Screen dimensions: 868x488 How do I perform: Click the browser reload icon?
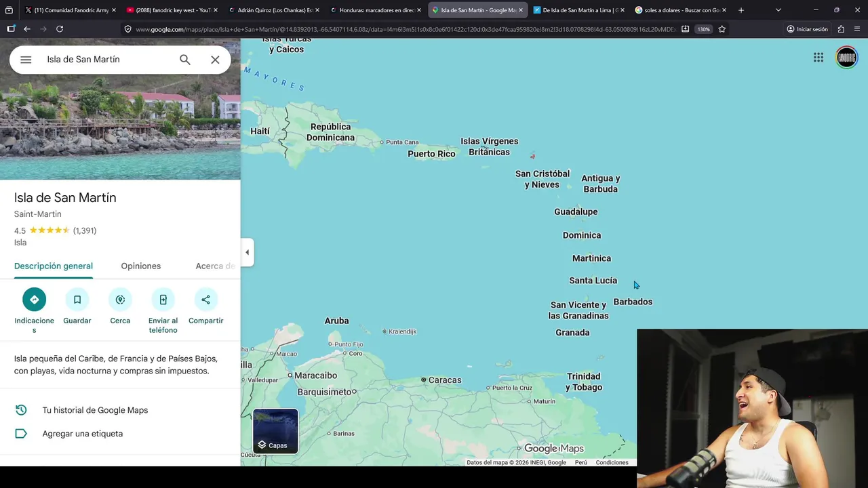60,29
